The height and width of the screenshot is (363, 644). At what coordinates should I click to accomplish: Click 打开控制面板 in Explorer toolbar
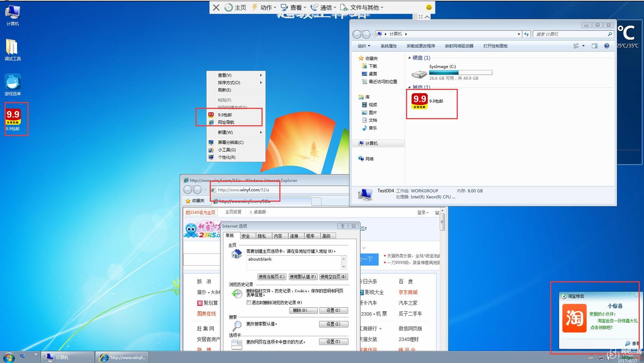495,46
